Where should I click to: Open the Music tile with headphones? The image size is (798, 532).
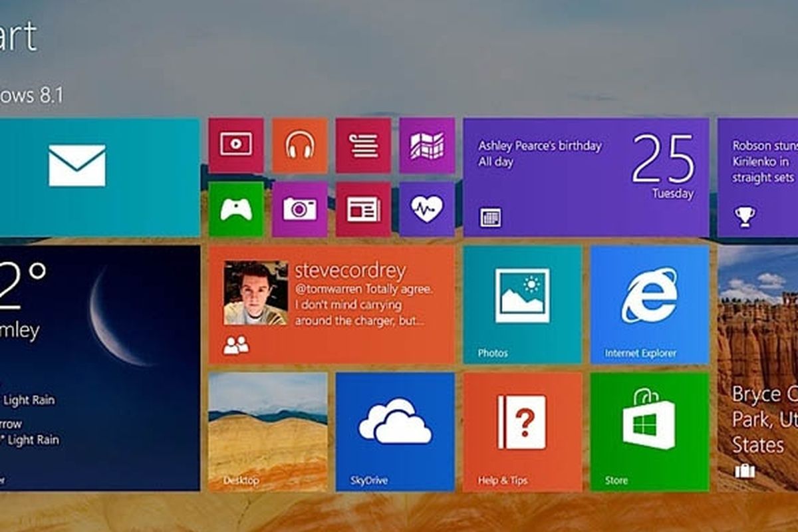click(300, 146)
